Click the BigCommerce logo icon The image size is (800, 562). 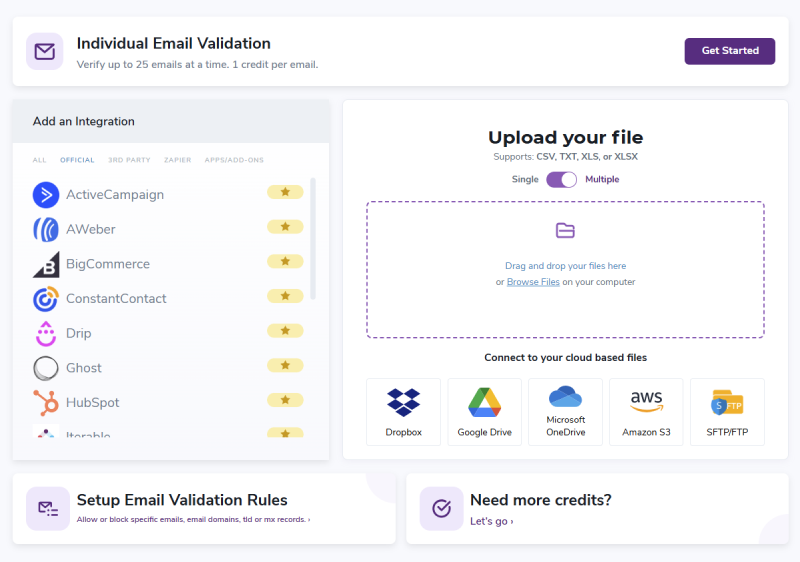(46, 265)
